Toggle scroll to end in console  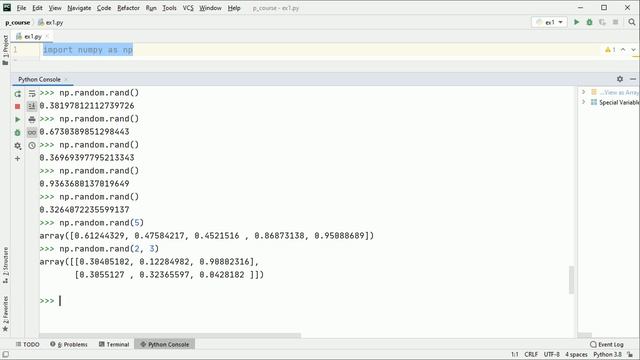tap(32, 107)
